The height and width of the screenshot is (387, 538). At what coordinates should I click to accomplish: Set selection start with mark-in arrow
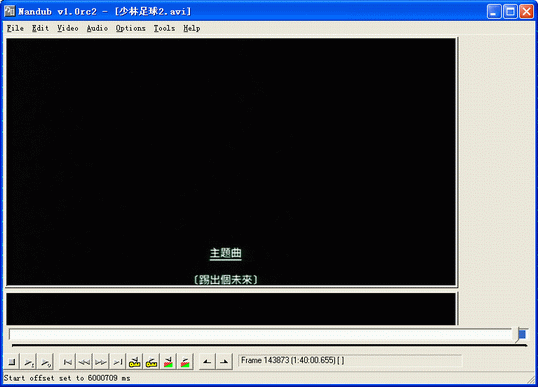207,362
